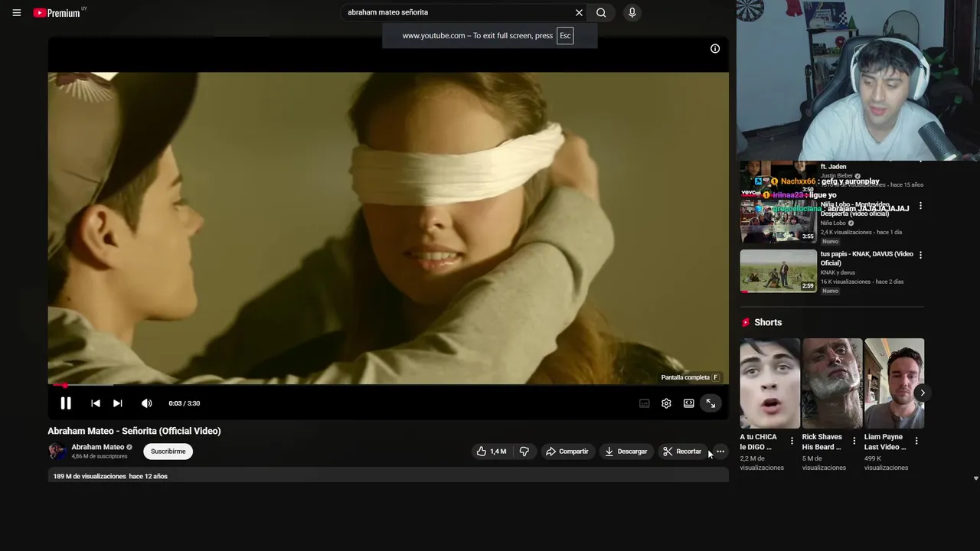Download video with Descargar
The height and width of the screenshot is (551, 980).
tap(626, 452)
